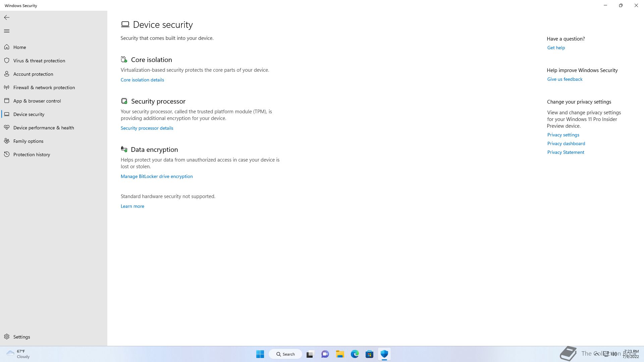Viewport: 644px width, 362px height.
Task: Click the Get help link
Action: tap(556, 48)
